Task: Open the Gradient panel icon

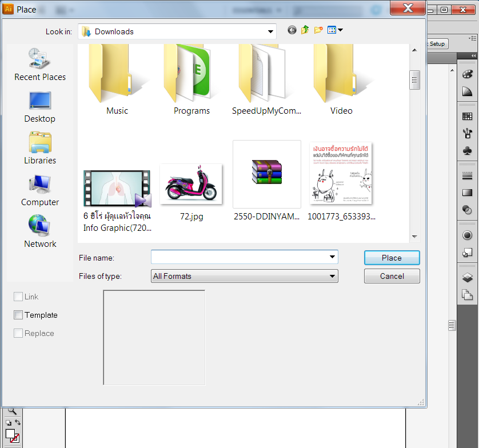Action: [x=467, y=193]
